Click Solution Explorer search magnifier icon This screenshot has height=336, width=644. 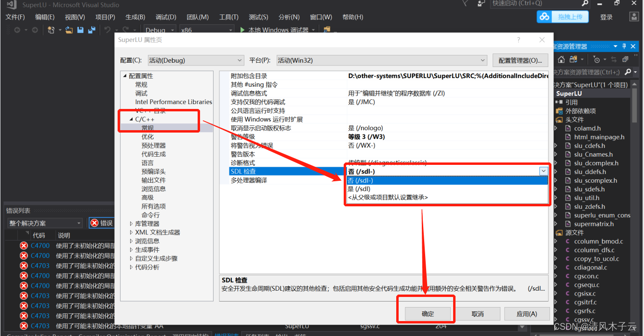click(x=628, y=72)
